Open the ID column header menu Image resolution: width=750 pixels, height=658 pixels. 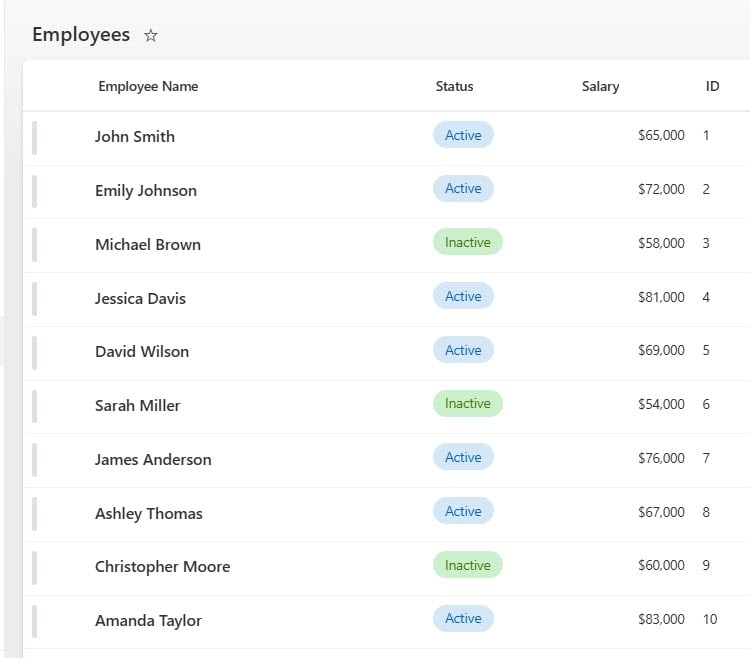point(712,86)
